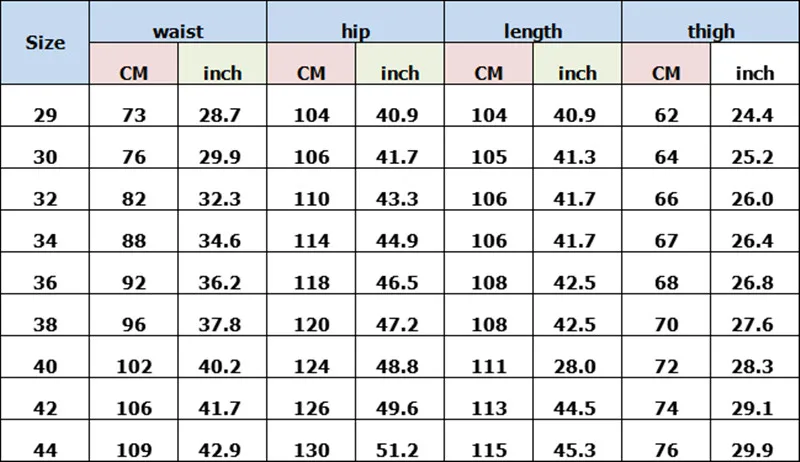The width and height of the screenshot is (800, 462).
Task: Select the hip column header
Action: pos(356,22)
